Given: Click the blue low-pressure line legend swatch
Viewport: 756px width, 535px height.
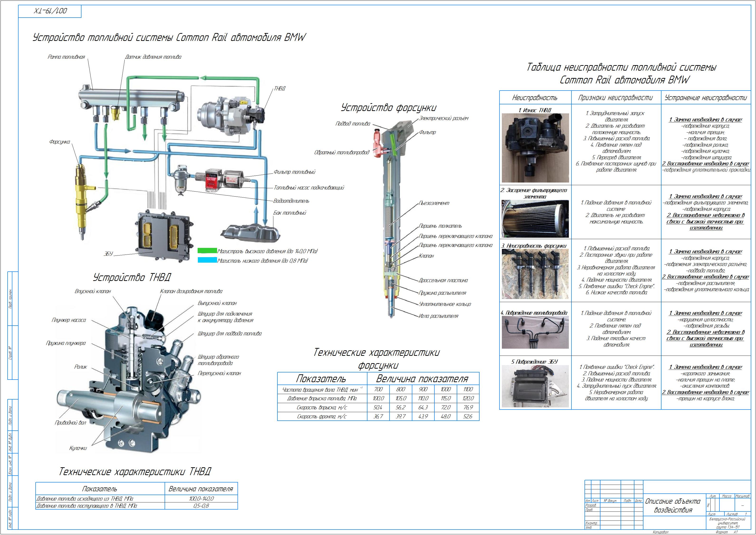Looking at the screenshot, I should [x=207, y=260].
